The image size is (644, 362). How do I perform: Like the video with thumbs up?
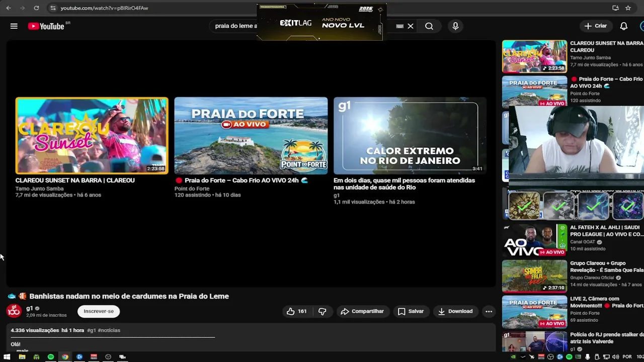[296, 311]
